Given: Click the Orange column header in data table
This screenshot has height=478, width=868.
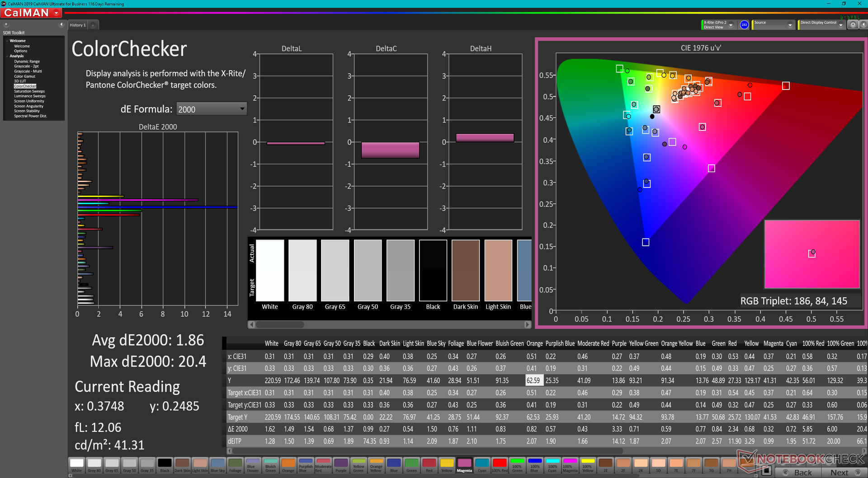Looking at the screenshot, I should pyautogui.click(x=534, y=343).
